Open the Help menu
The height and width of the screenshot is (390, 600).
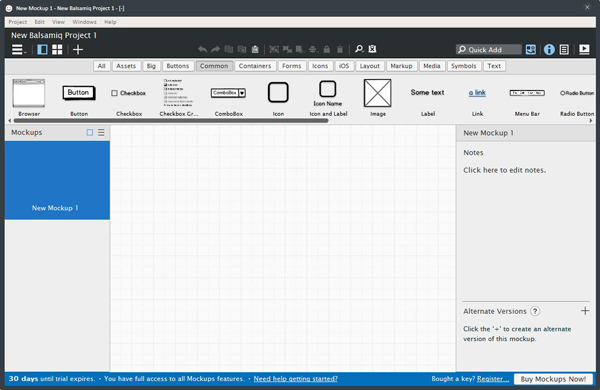tap(110, 22)
